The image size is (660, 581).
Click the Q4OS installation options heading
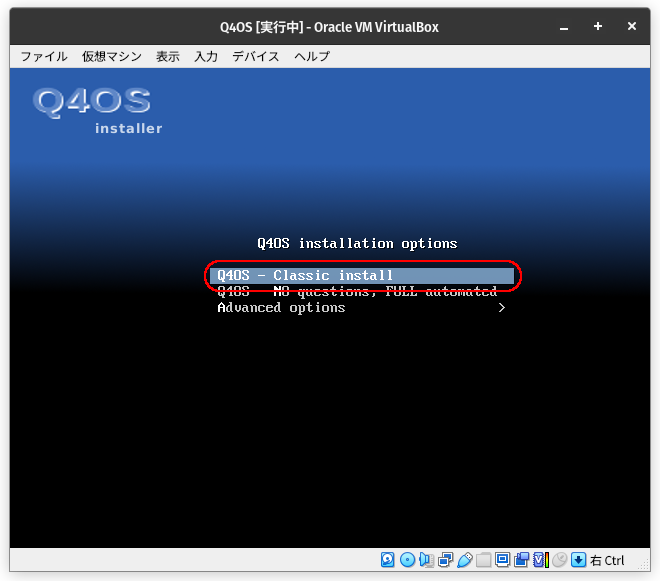point(357,243)
